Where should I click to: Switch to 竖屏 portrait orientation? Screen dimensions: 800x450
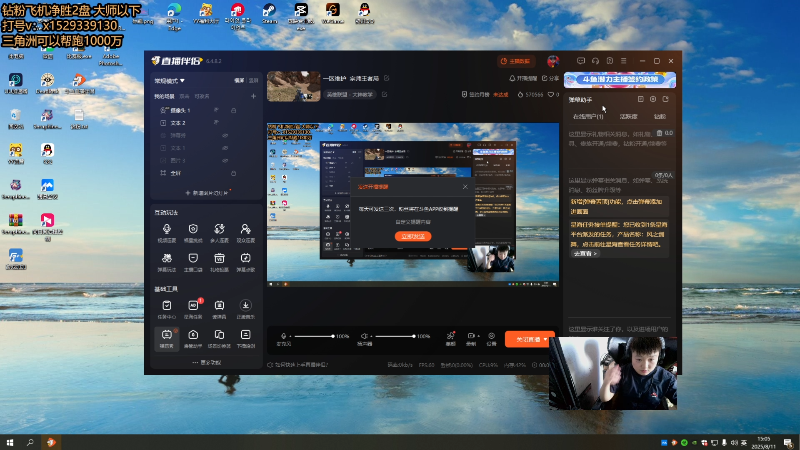tap(253, 81)
